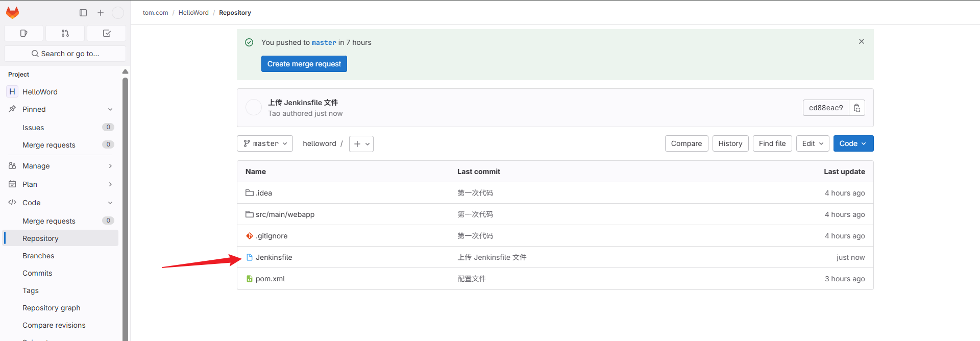Click 配置文件 commit message for pom.xml

pyautogui.click(x=472, y=279)
